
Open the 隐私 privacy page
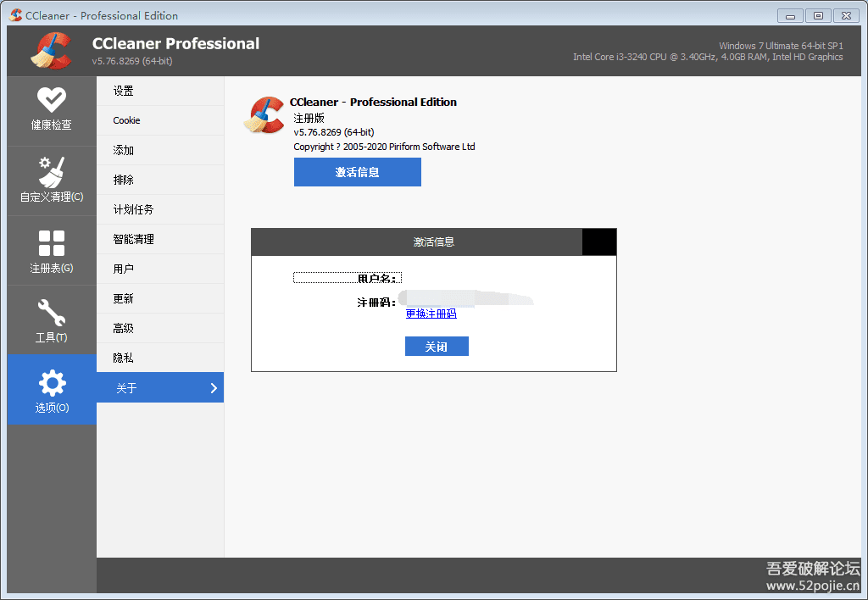[x=160, y=358]
